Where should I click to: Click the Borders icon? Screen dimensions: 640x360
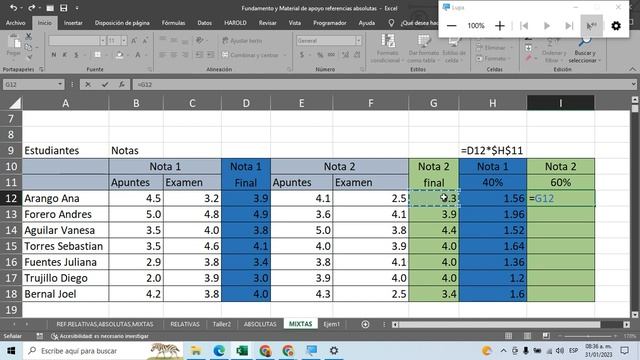(98, 55)
